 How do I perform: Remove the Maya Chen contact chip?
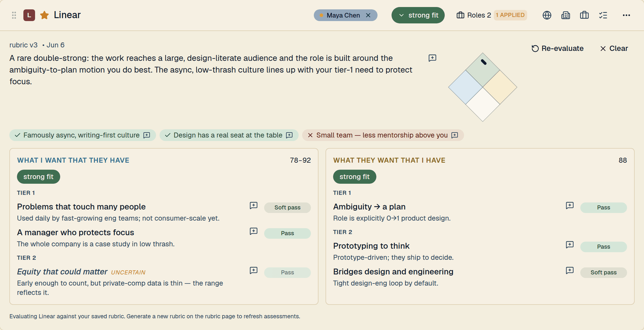pyautogui.click(x=368, y=15)
